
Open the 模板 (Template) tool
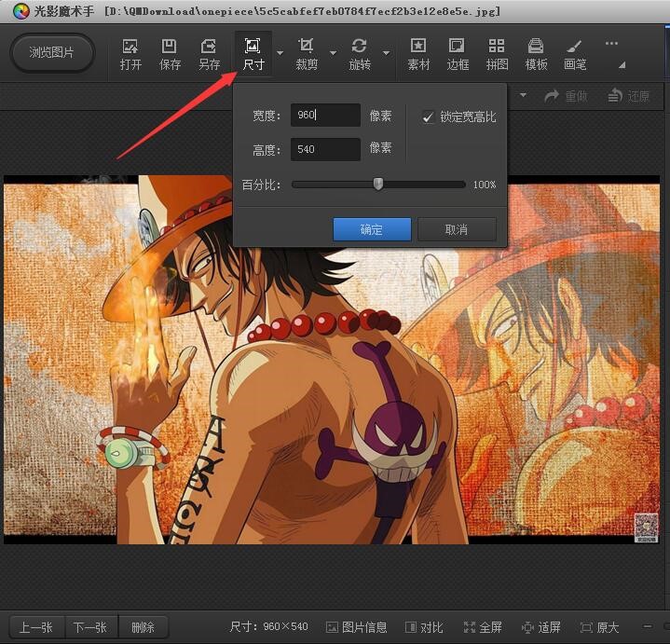tap(536, 53)
